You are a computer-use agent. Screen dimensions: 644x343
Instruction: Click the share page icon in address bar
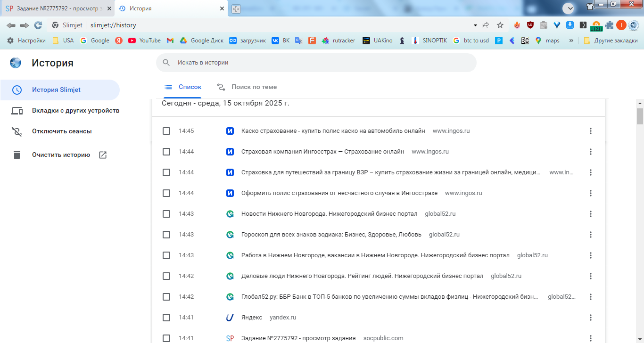click(x=485, y=25)
